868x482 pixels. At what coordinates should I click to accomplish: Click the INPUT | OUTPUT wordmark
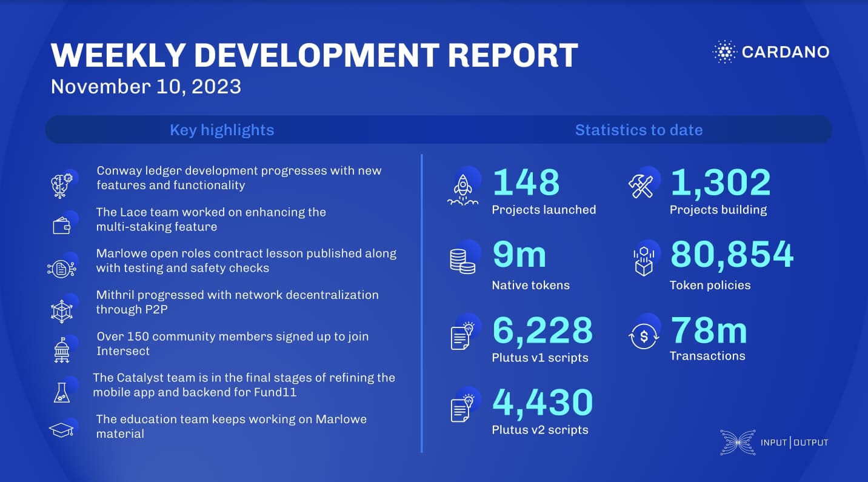tap(794, 443)
